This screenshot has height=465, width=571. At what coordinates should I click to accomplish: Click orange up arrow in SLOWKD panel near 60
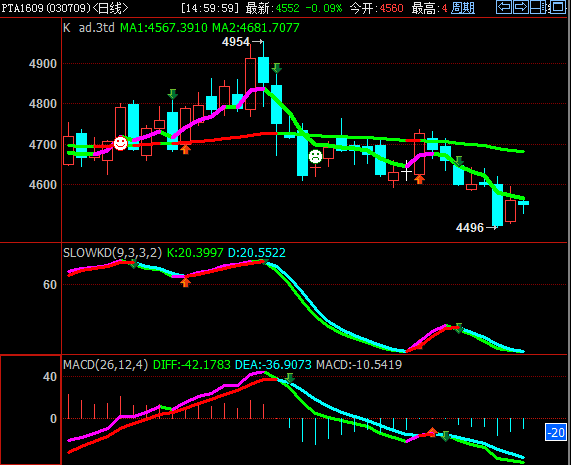tap(185, 282)
